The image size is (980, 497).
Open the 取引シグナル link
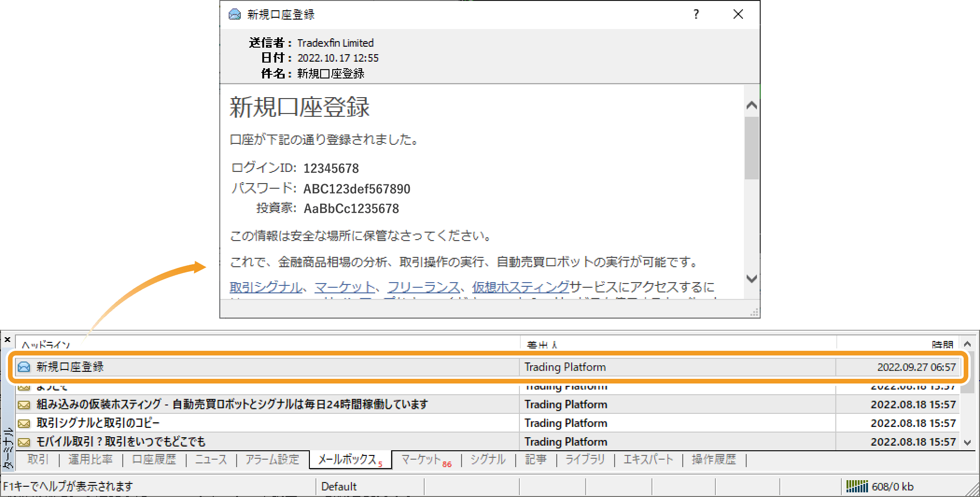point(266,287)
